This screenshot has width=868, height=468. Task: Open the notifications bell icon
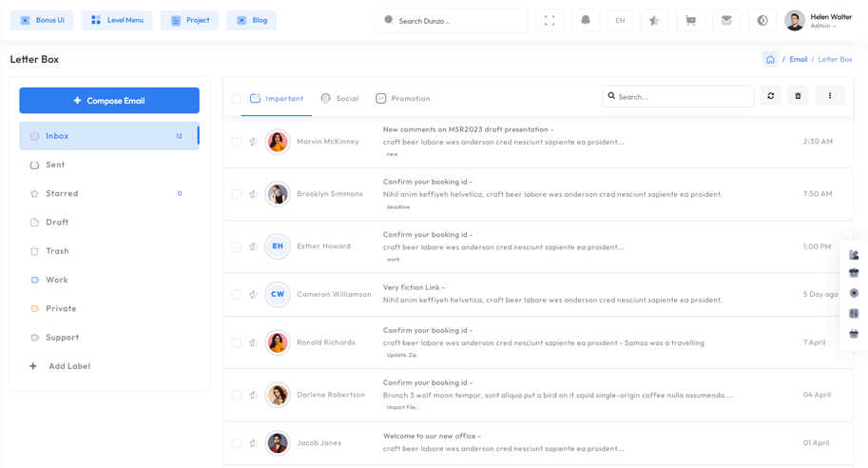click(586, 20)
